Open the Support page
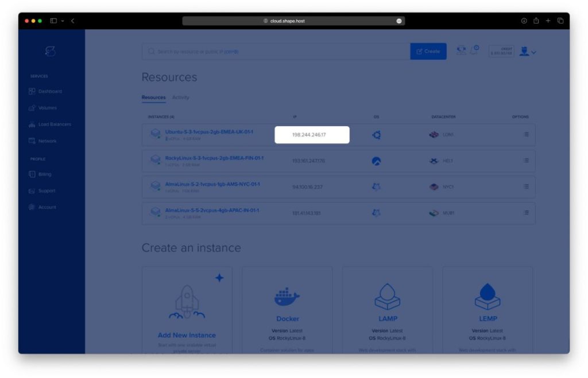The image size is (588, 378). (42, 190)
